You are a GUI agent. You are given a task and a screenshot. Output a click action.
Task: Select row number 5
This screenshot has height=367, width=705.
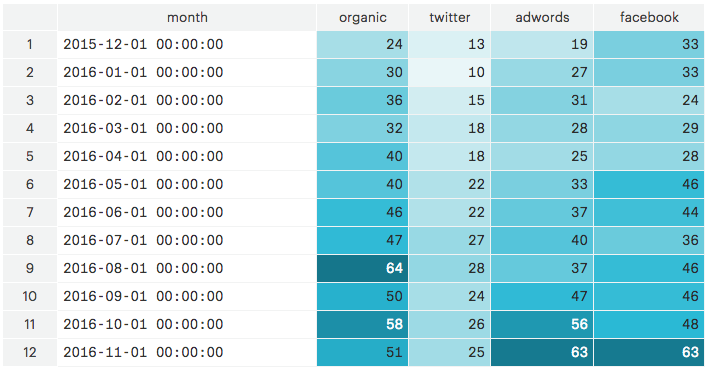(30, 157)
